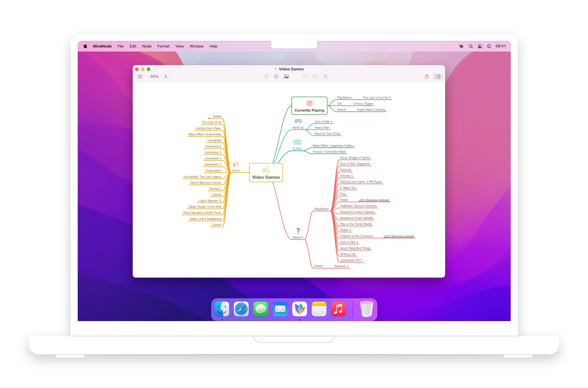Open Safari from the Dock
588x388 pixels.
[241, 309]
